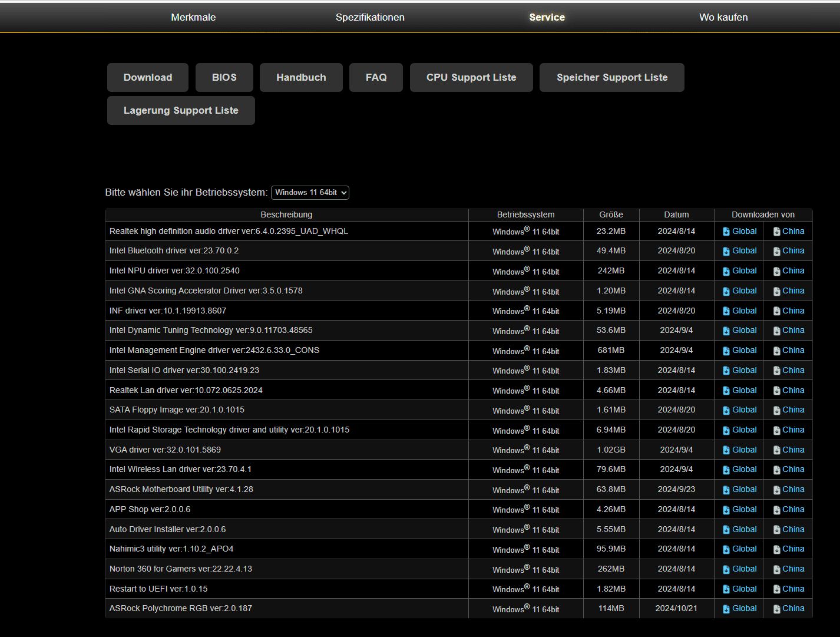The height and width of the screenshot is (637, 840).
Task: Select the date 2024/10/21 cell
Action: (676, 608)
